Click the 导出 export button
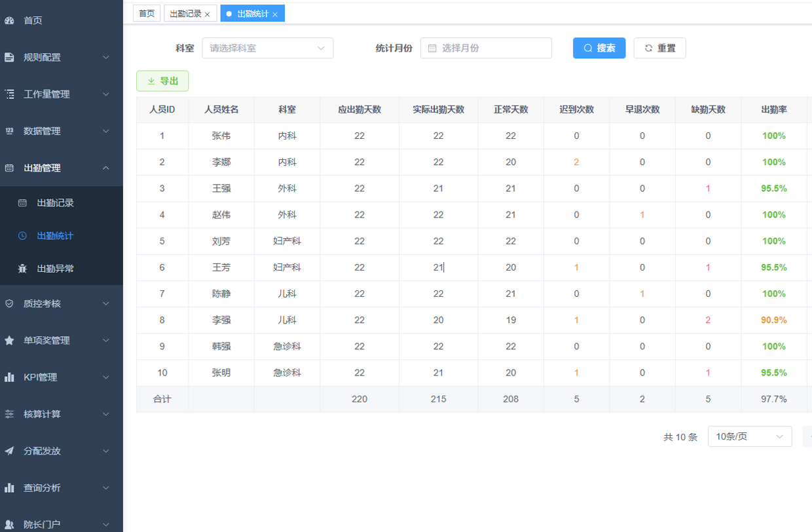 [x=162, y=81]
